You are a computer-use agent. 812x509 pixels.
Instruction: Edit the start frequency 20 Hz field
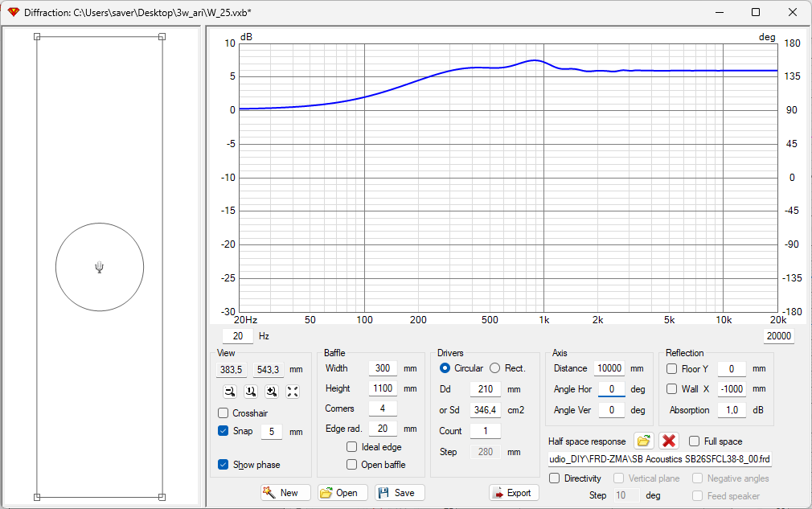pyautogui.click(x=238, y=336)
